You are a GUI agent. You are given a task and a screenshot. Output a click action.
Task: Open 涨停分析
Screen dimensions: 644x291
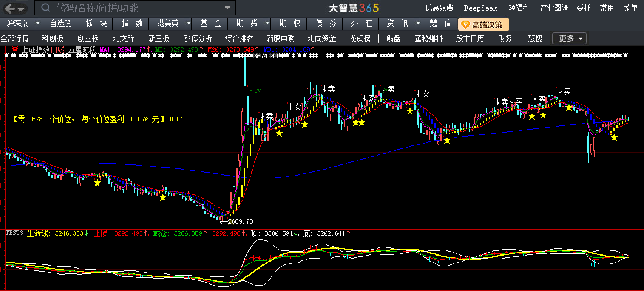pos(198,39)
